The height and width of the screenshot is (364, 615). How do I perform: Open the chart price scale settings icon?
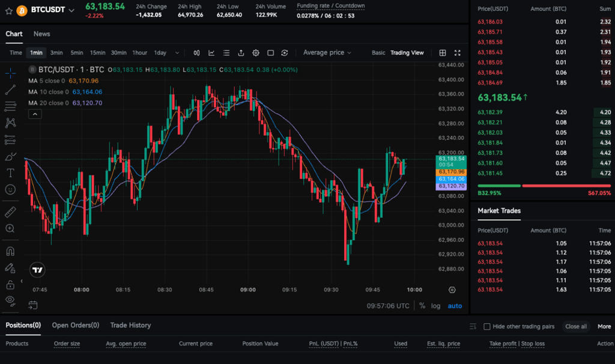click(452, 290)
